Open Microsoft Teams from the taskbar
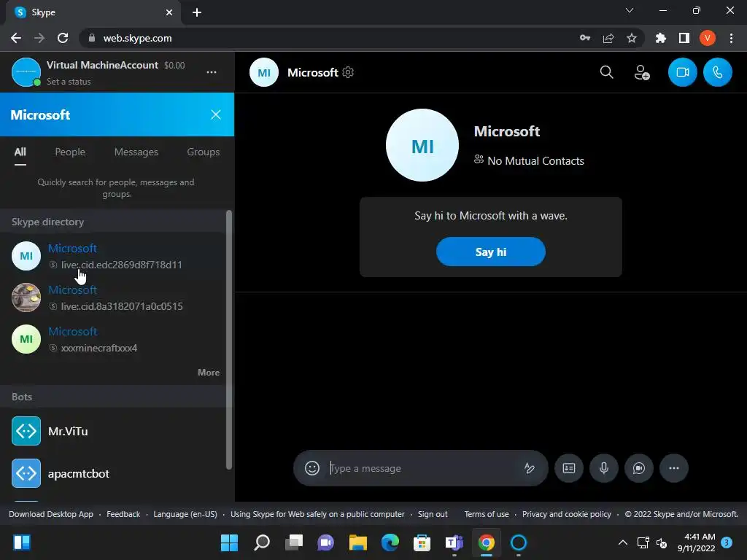The height and width of the screenshot is (560, 747). (454, 542)
